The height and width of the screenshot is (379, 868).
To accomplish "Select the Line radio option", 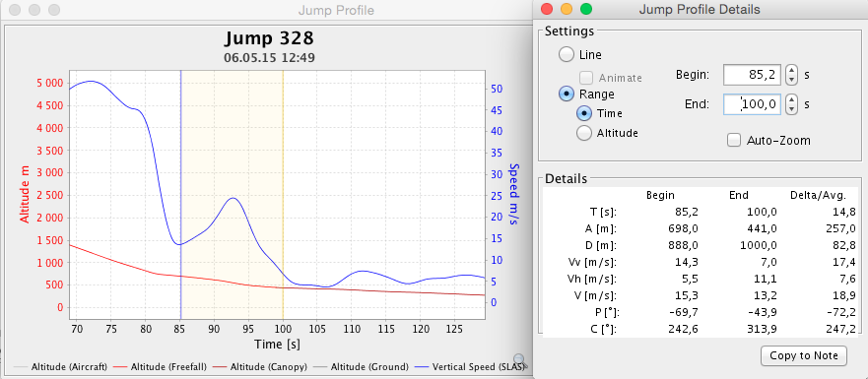I will pos(567,55).
